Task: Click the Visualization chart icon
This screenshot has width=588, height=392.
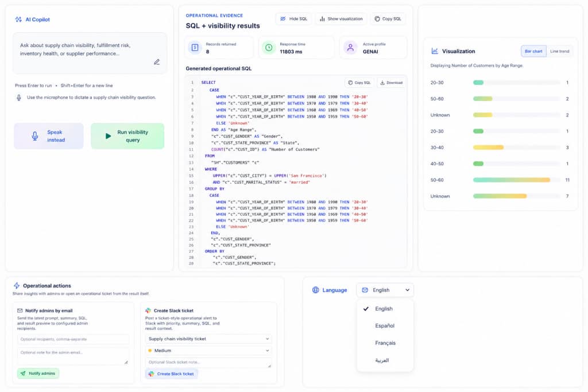Action: point(435,51)
